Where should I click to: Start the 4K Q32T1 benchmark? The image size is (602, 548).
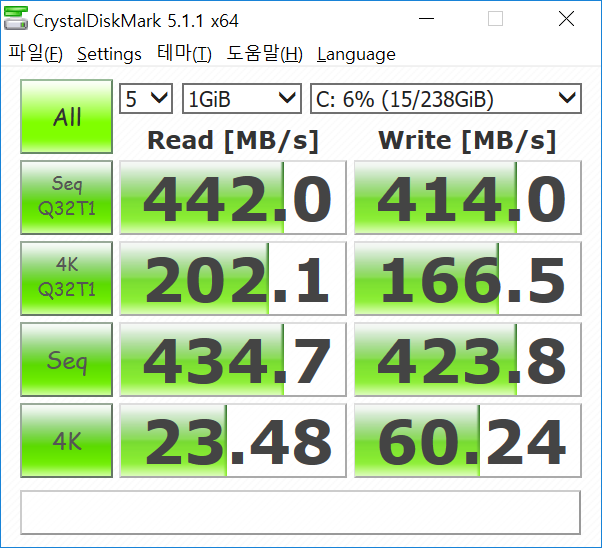point(66,278)
